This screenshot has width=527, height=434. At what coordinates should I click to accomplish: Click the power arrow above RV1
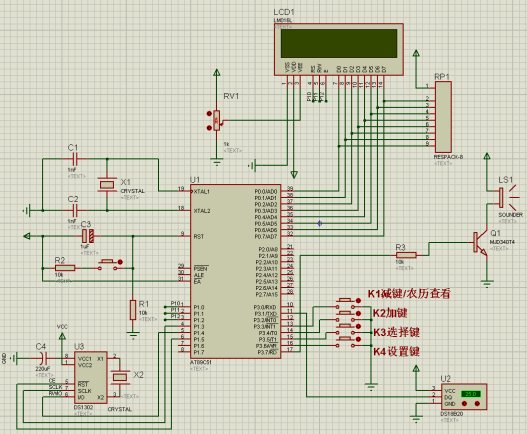click(x=217, y=73)
